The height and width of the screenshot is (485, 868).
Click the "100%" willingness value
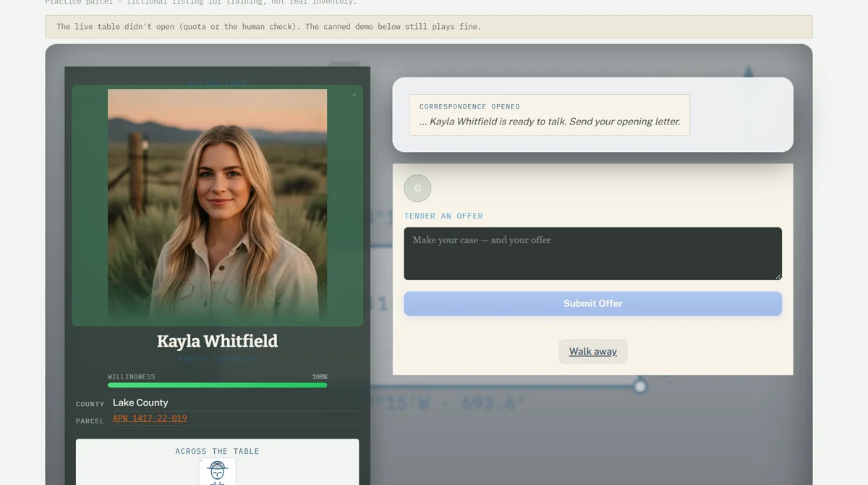point(320,377)
